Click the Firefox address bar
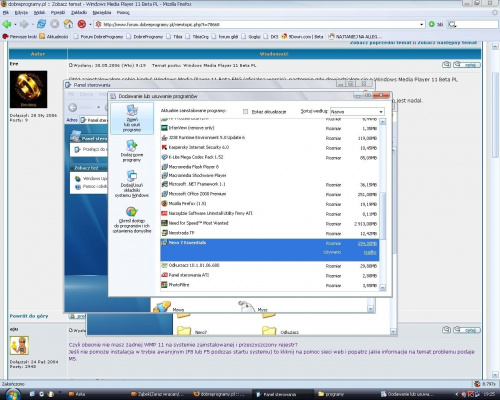The image size is (500, 400). [x=260, y=24]
